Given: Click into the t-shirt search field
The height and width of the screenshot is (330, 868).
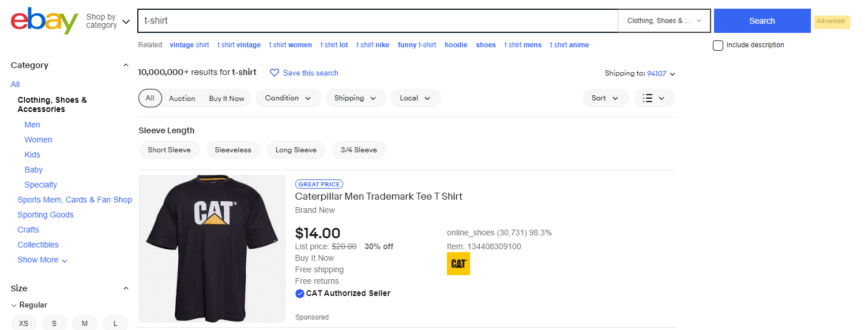Looking at the screenshot, I should (x=378, y=21).
